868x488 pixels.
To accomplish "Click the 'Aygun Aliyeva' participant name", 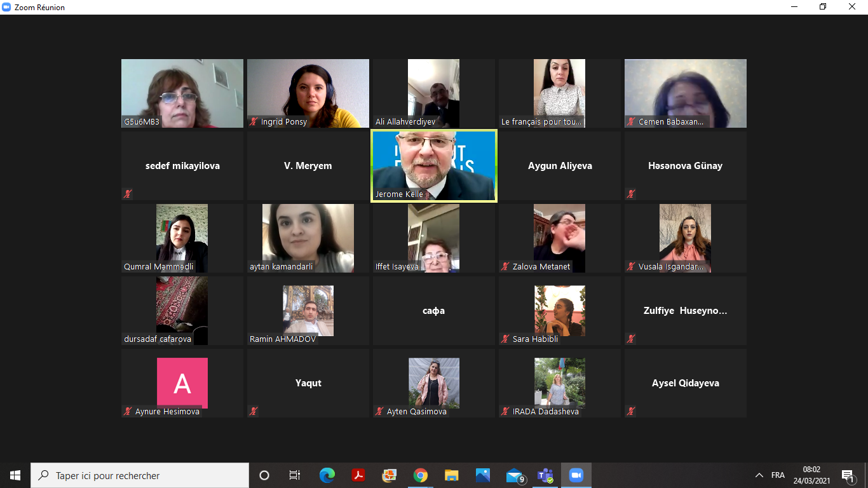I will (560, 166).
